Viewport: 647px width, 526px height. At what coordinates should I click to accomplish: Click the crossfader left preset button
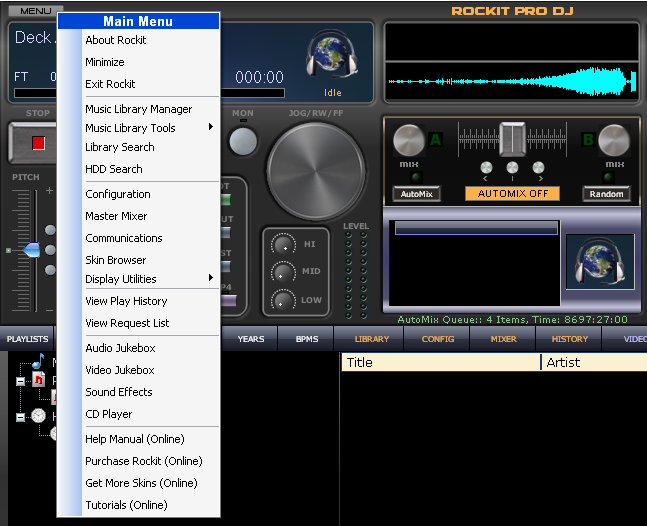point(486,167)
